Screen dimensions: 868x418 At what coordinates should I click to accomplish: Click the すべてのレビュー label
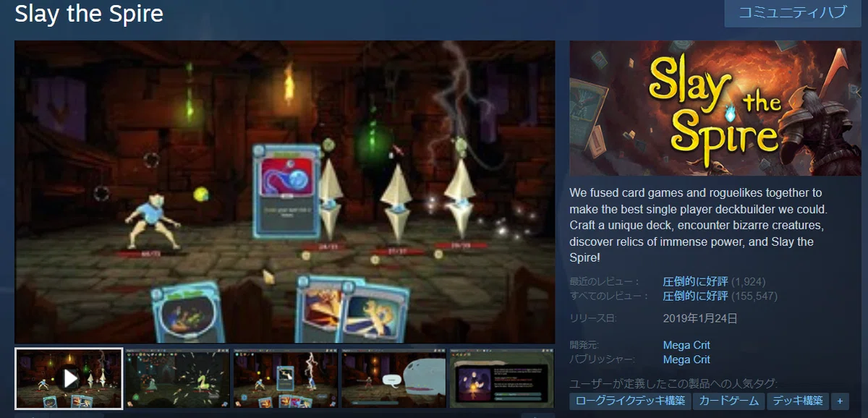(x=609, y=297)
